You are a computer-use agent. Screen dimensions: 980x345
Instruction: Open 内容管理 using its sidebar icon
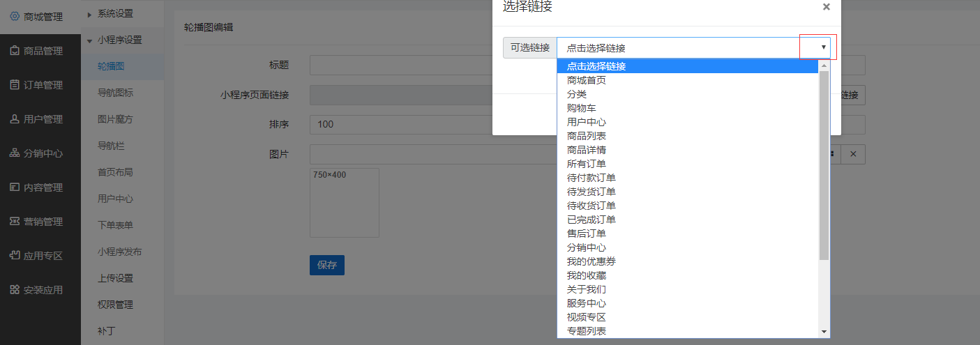pyautogui.click(x=15, y=187)
